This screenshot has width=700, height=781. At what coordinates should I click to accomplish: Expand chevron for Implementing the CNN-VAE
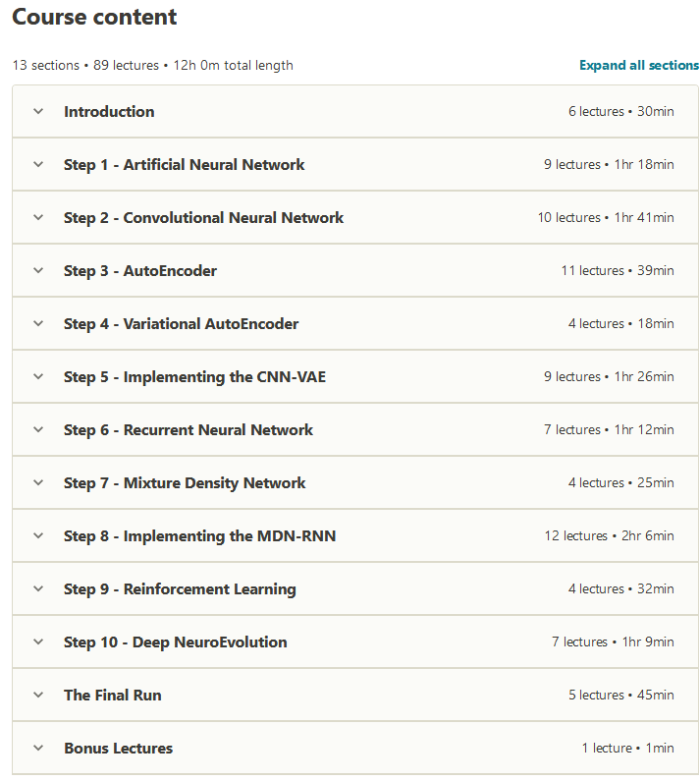click(38, 377)
